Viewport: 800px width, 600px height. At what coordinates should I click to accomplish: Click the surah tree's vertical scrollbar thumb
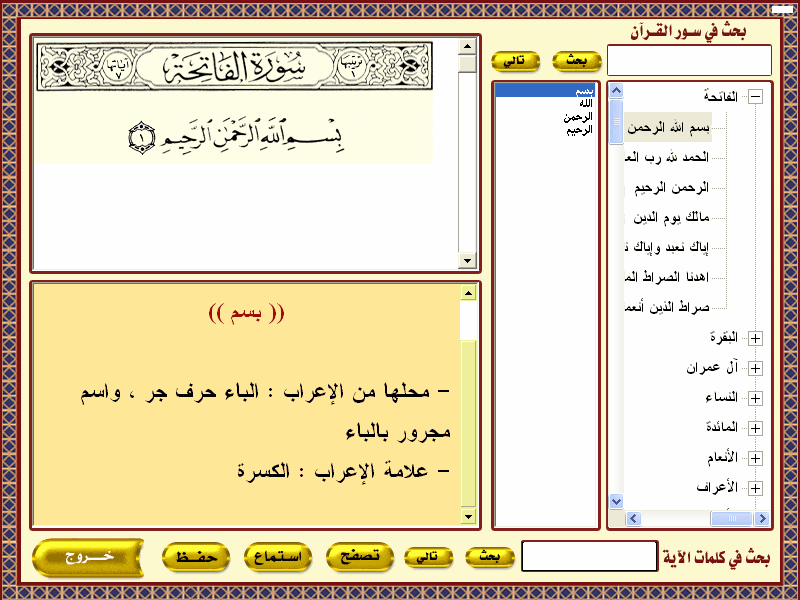(x=616, y=122)
